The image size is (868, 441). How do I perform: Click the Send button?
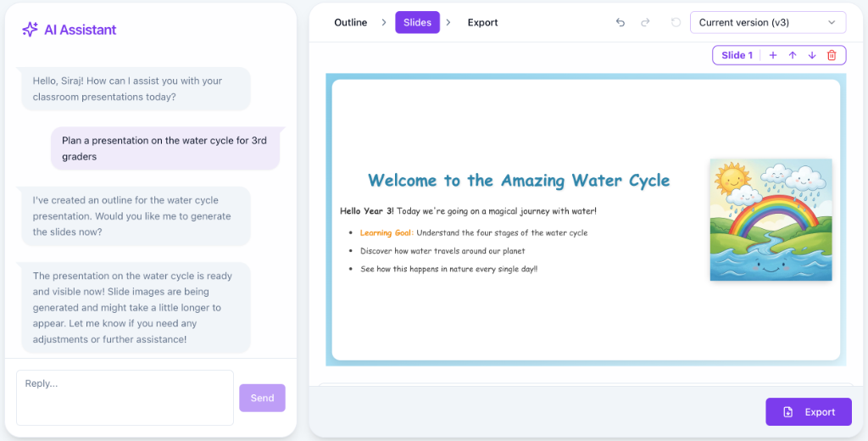[x=262, y=398]
